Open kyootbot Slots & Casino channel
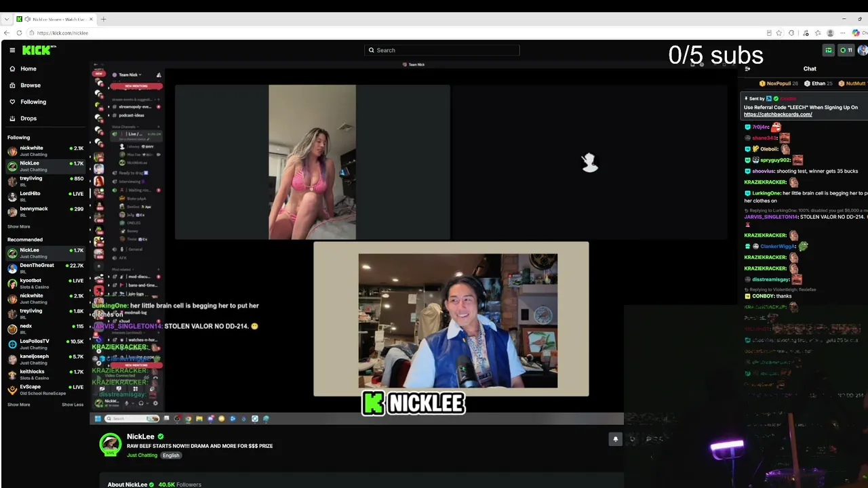This screenshot has height=488, width=868. point(45,283)
